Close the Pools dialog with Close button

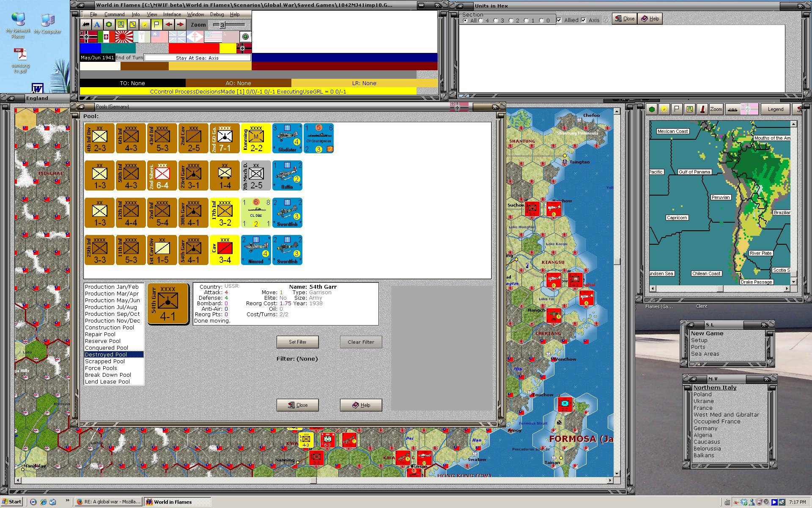pos(298,405)
